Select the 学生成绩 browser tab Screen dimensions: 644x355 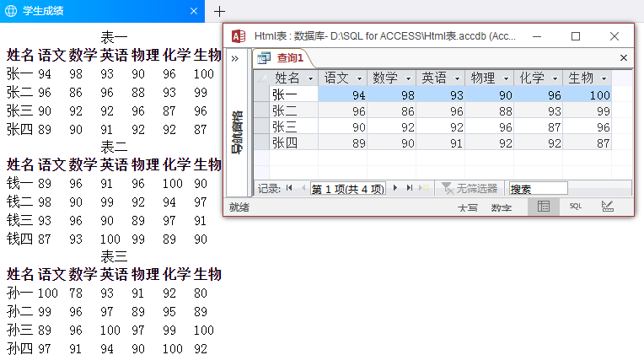click(102, 11)
